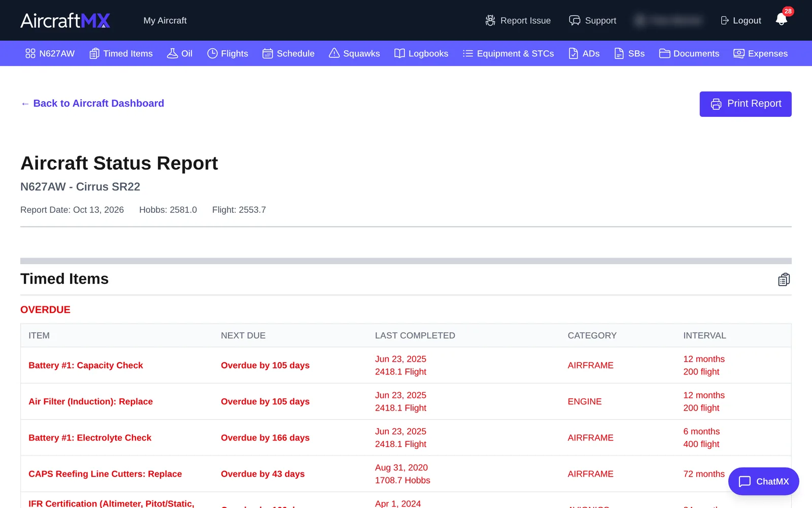Open the Oil tab
The height and width of the screenshot is (508, 812).
(180, 53)
